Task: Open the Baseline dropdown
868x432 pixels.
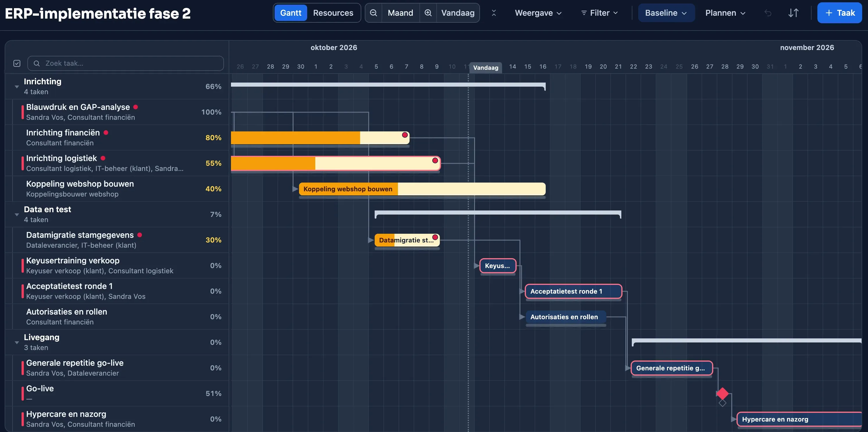Action: click(x=666, y=13)
